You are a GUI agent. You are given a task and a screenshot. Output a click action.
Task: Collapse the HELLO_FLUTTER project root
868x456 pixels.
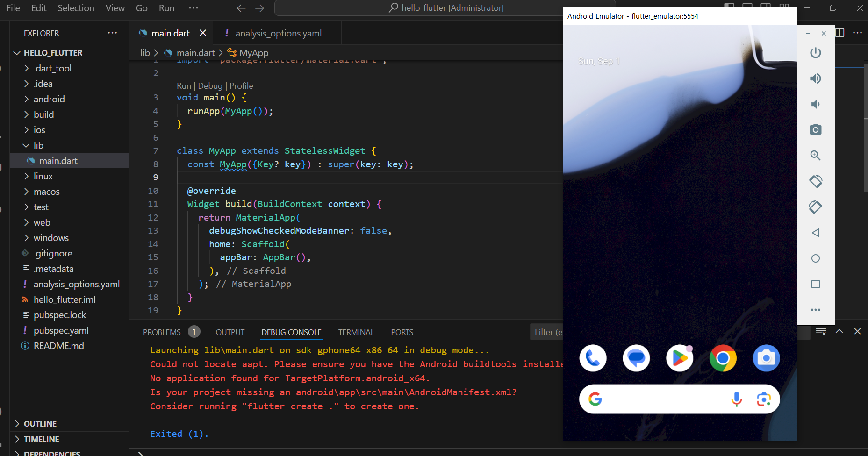point(69,53)
